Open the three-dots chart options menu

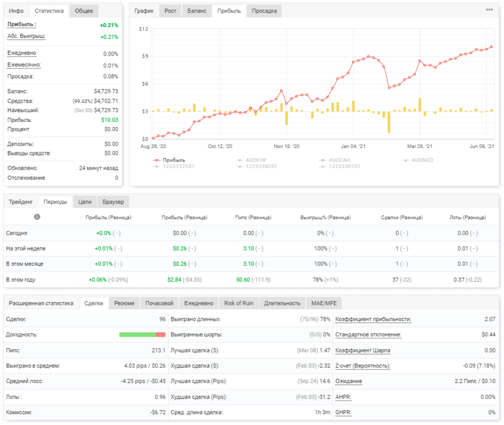click(x=489, y=10)
